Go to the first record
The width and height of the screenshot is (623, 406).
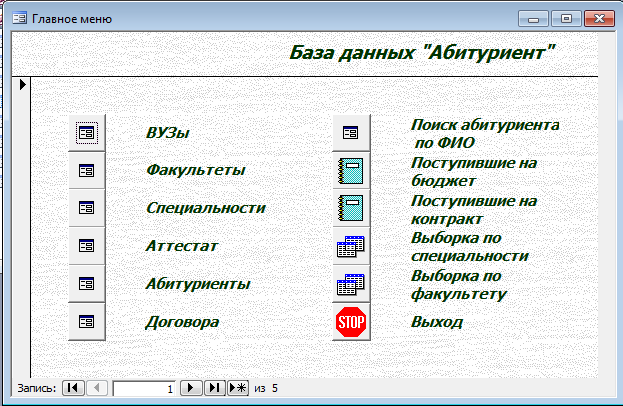[73, 387]
